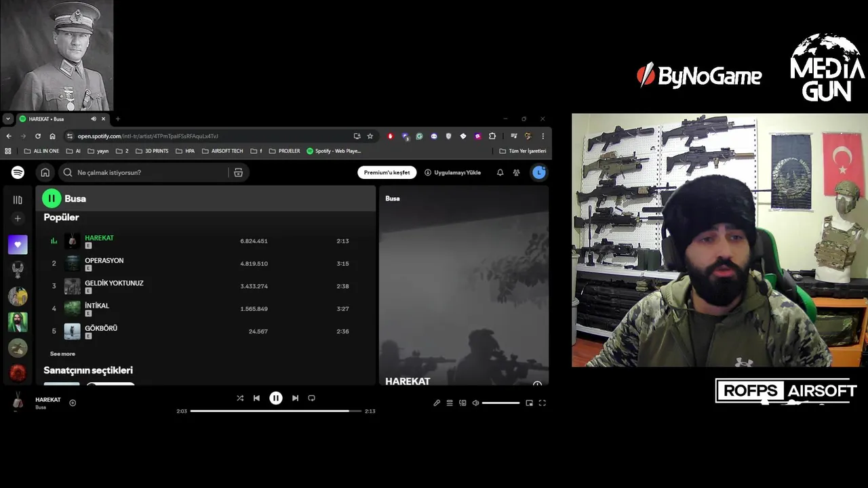Go to Spotify Home via house icon

(x=45, y=173)
